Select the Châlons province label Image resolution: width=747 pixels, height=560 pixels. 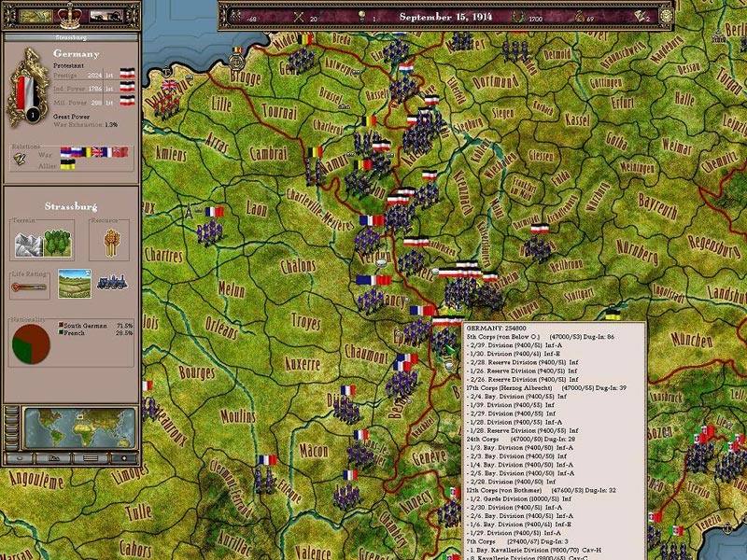coord(298,267)
